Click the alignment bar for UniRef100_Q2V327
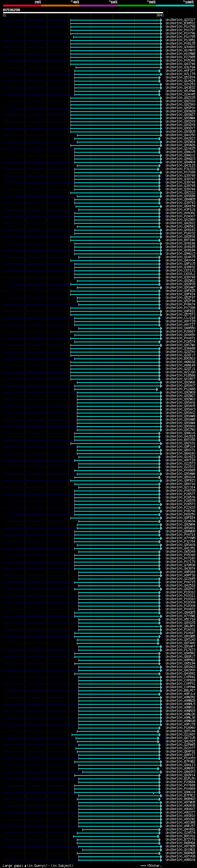Image resolution: width=197 pixels, height=868 pixels. (x=116, y=20)
